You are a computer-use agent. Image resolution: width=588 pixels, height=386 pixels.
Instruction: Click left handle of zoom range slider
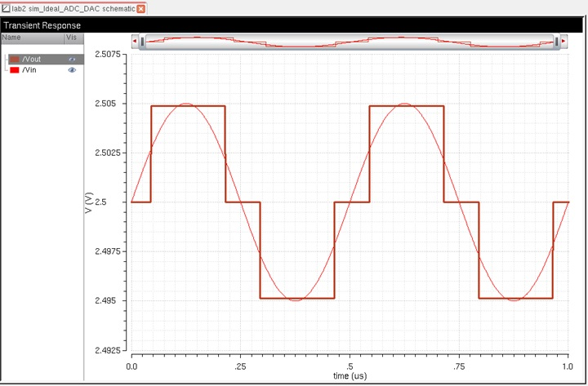point(143,41)
